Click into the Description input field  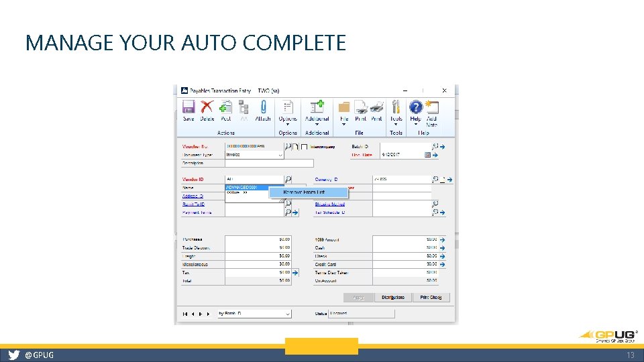click(x=269, y=164)
